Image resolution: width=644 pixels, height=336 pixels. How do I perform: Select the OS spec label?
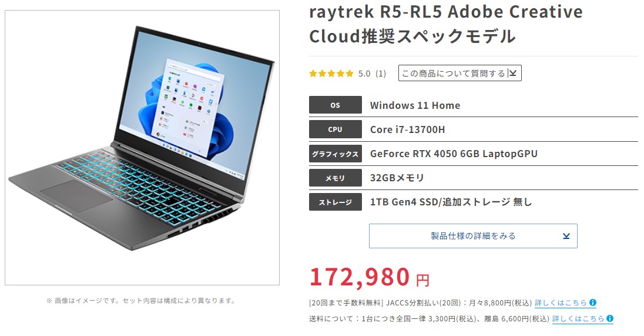[x=336, y=105]
